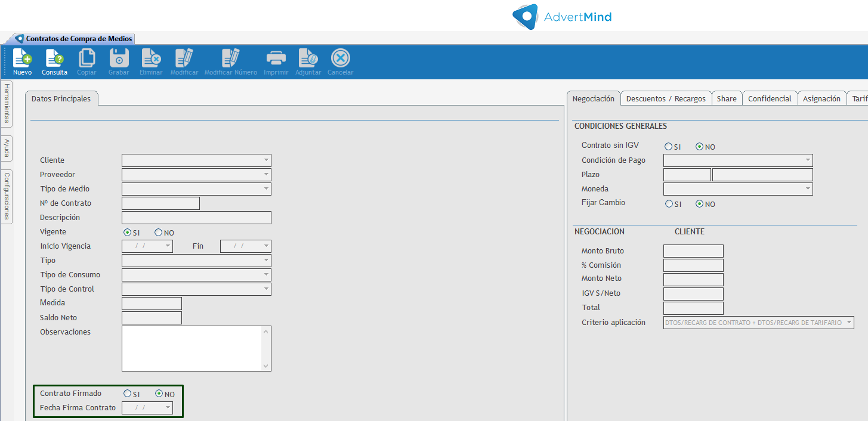This screenshot has width=868, height=421.
Task: Select SI for Contrato Firmado
Action: [x=127, y=394]
